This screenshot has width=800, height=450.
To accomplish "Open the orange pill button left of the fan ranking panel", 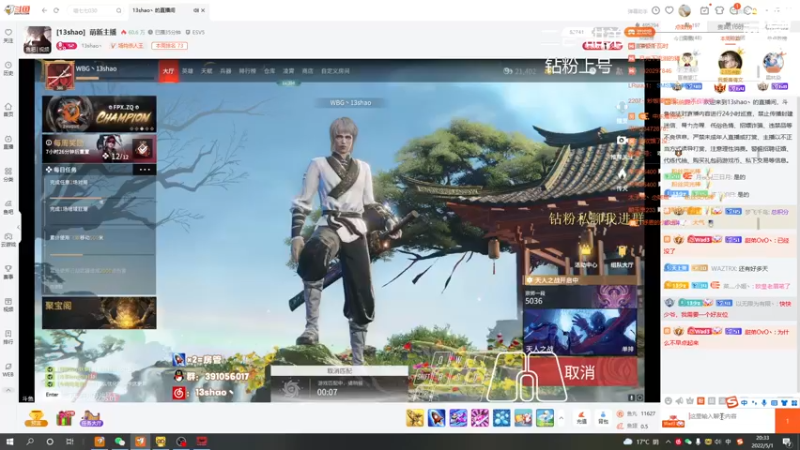I will click(639, 32).
